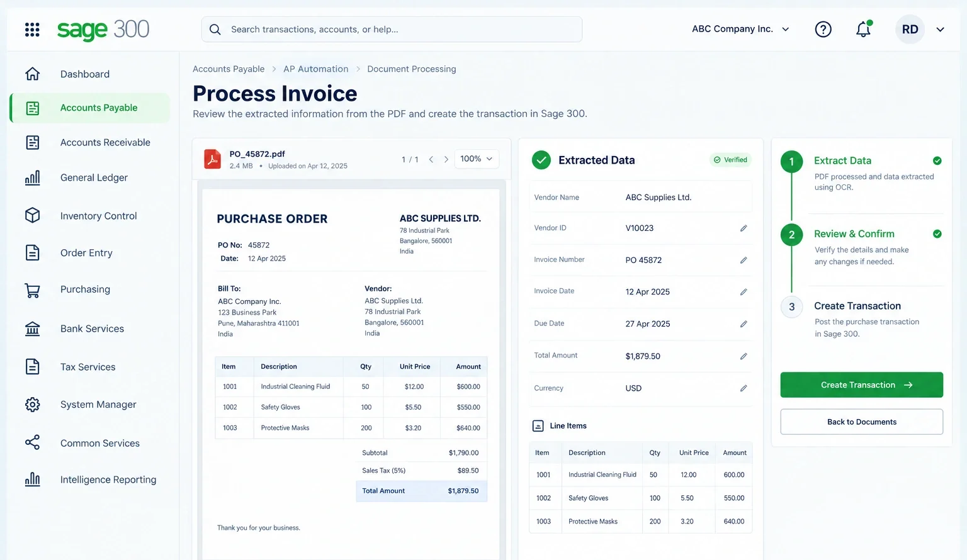Edit the Invoice Date pencil icon
This screenshot has height=560, width=967.
click(x=744, y=292)
